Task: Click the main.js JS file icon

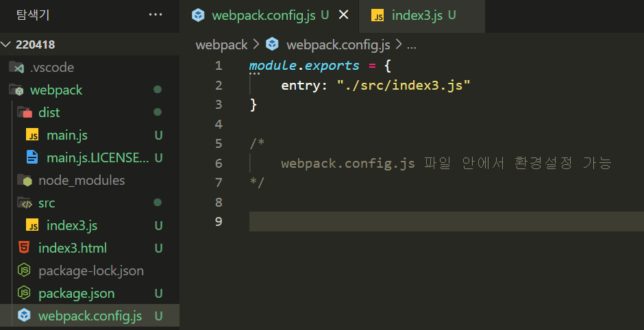Action: click(32, 135)
